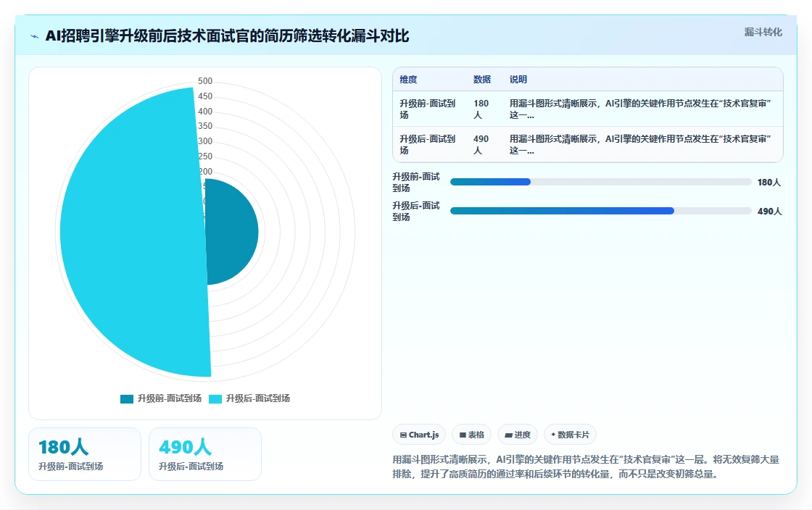Screen dimensions: 812x510
Task: Click the 450 axis tick label
Action: tap(205, 96)
